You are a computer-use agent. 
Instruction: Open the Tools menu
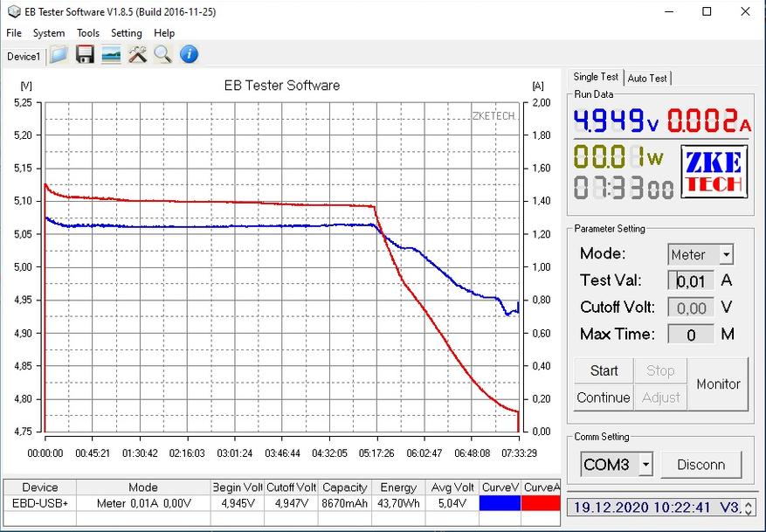pyautogui.click(x=88, y=32)
